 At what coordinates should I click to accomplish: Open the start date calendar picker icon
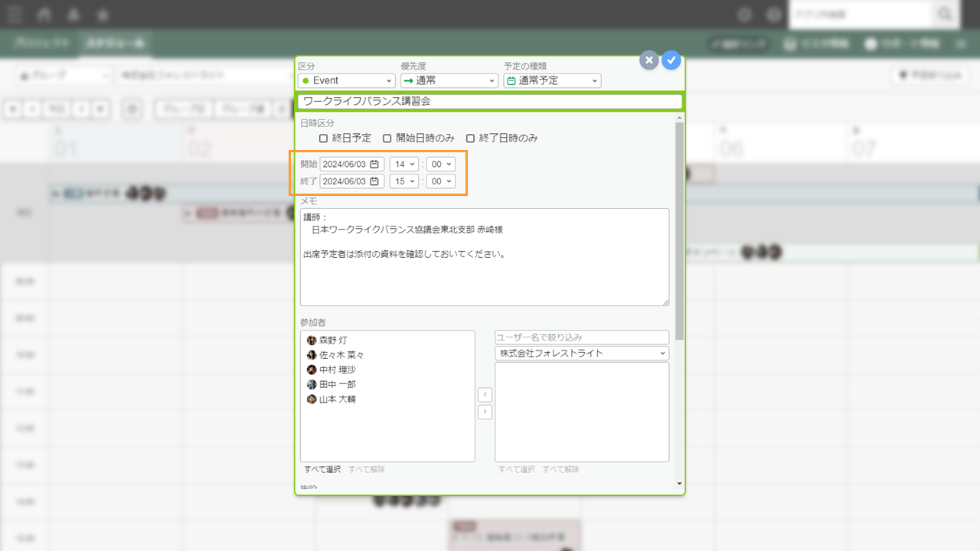(x=374, y=164)
